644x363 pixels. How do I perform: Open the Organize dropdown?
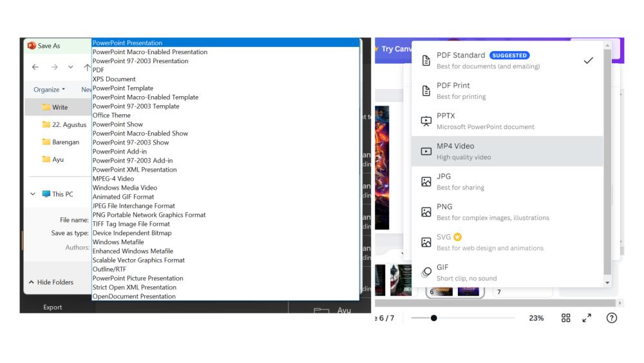(x=49, y=89)
